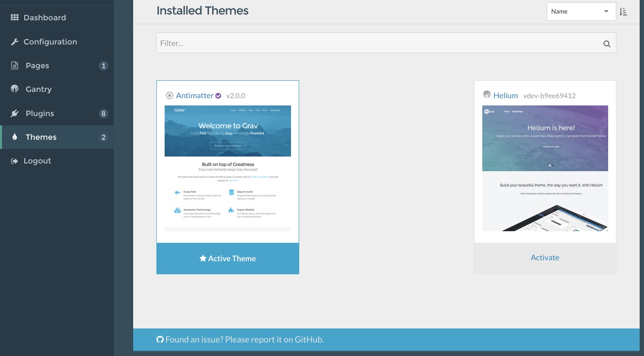
Task: Click the Plugins plug icon
Action: point(15,113)
